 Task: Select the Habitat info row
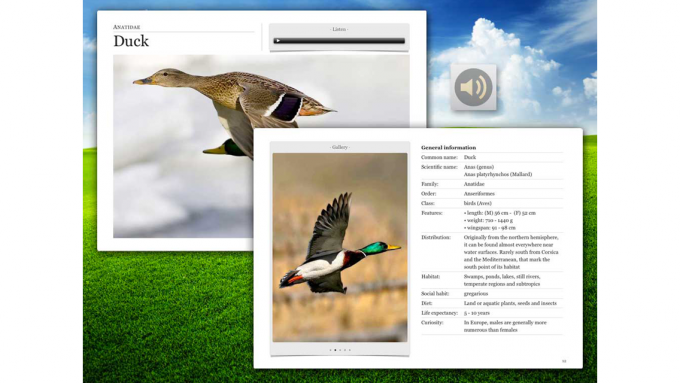pos(492,280)
